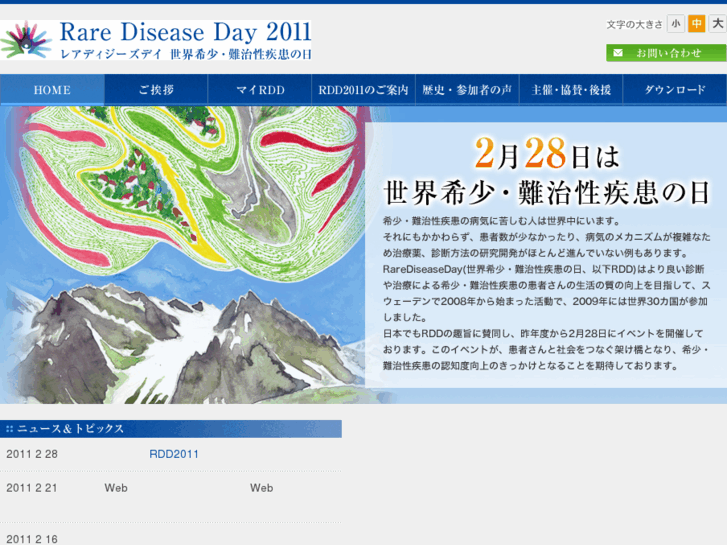This screenshot has height=545, width=727.
Task: Select large text size 大
Action: tap(717, 24)
